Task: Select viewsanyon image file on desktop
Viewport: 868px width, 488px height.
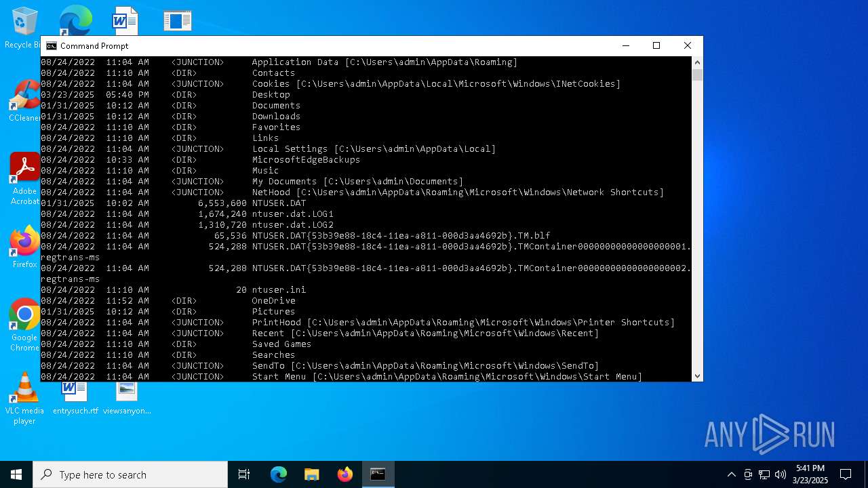Action: tap(127, 399)
